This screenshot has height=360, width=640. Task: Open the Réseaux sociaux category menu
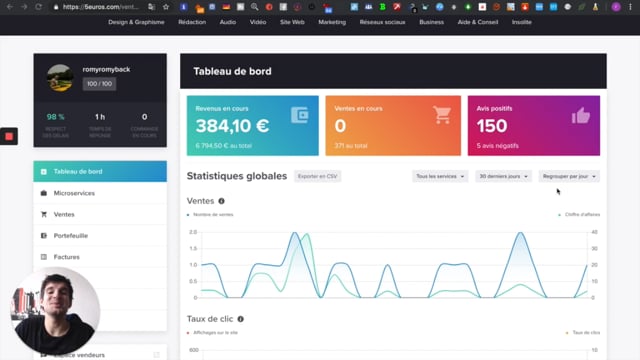tap(382, 22)
